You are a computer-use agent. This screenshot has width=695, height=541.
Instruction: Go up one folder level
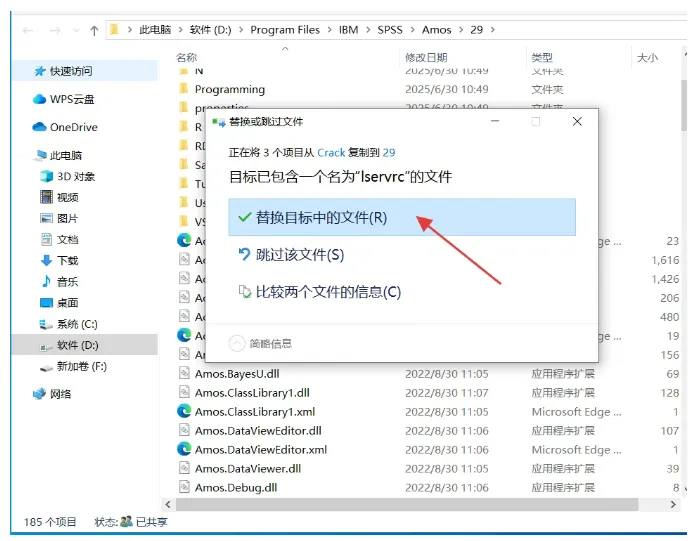[x=94, y=30]
